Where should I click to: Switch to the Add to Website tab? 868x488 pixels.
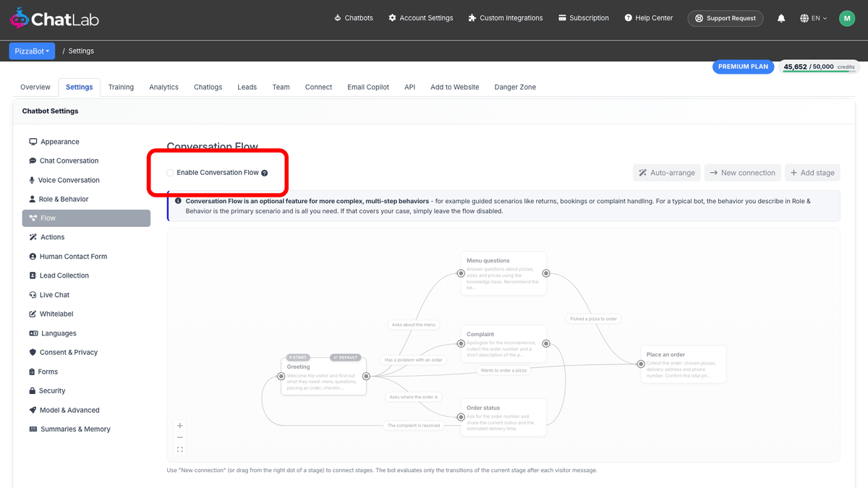pos(455,87)
